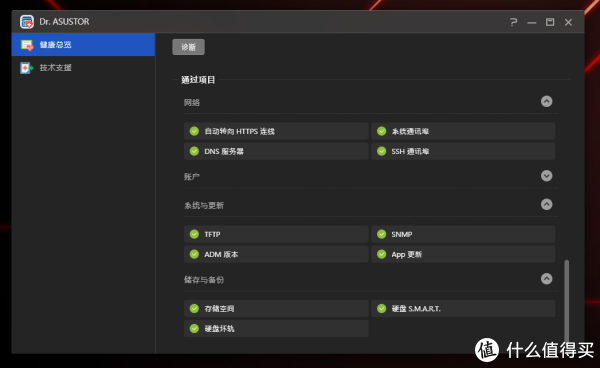Screen dimensions: 600x368
Task: Click green check next to SSH 通讯埠
Action: point(382,151)
